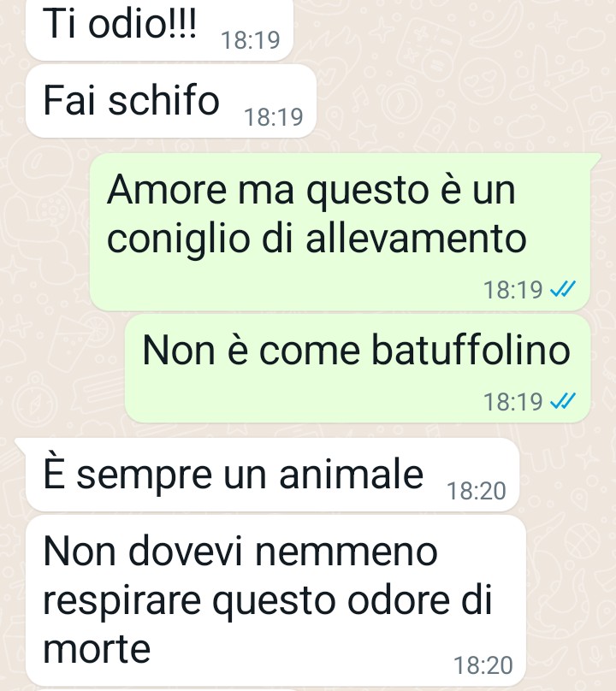616x691 pixels.
Task: Click the 18:20 timestamp beside "È sempre un animale"
Action: point(477,491)
